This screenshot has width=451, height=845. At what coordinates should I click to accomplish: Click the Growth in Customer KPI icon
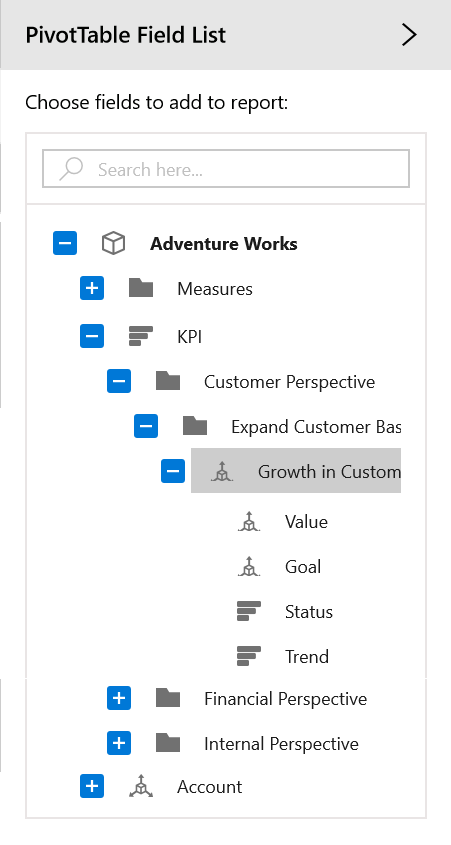coord(221,472)
